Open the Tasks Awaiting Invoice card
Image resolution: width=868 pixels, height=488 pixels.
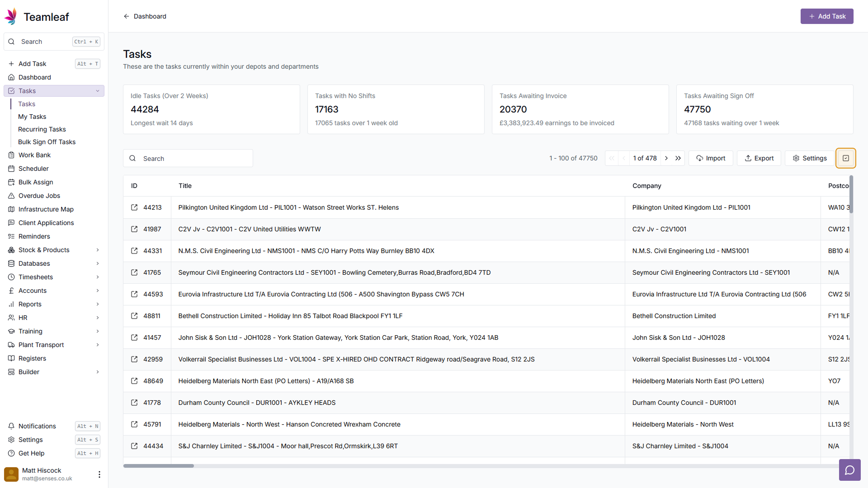tap(580, 109)
